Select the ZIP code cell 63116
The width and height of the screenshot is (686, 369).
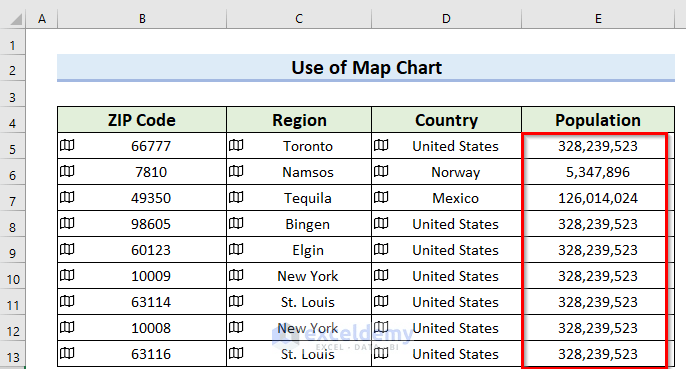point(142,354)
